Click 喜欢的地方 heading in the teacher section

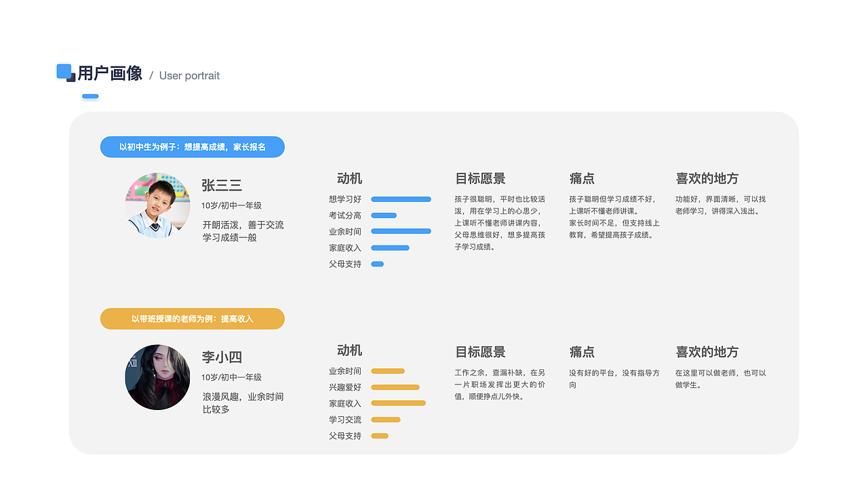[707, 352]
